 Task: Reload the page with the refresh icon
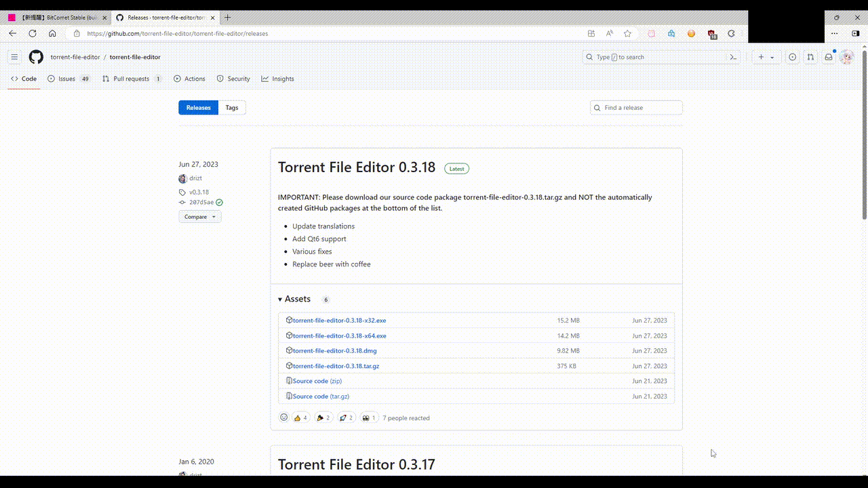[x=33, y=33]
